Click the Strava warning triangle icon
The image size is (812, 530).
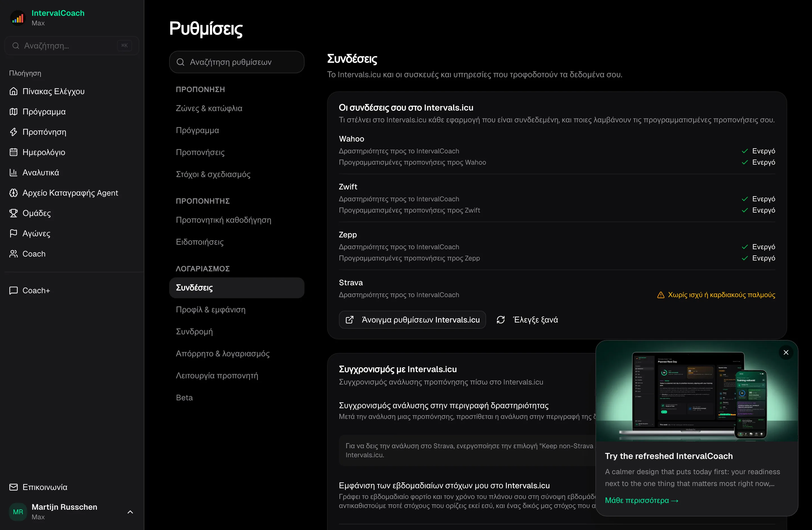[661, 295]
